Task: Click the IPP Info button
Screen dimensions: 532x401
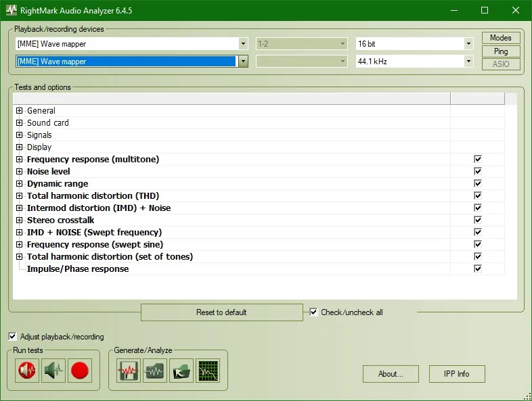Action: coord(457,374)
